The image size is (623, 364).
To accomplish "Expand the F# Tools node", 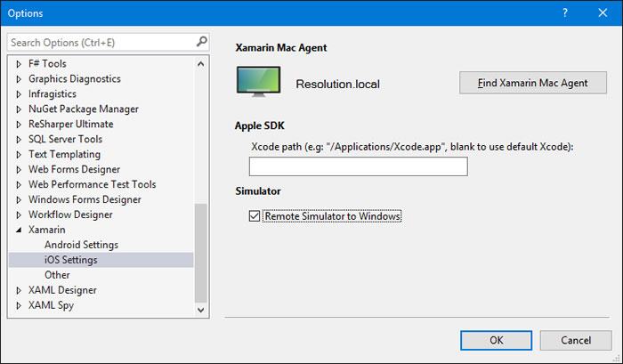I will point(19,63).
